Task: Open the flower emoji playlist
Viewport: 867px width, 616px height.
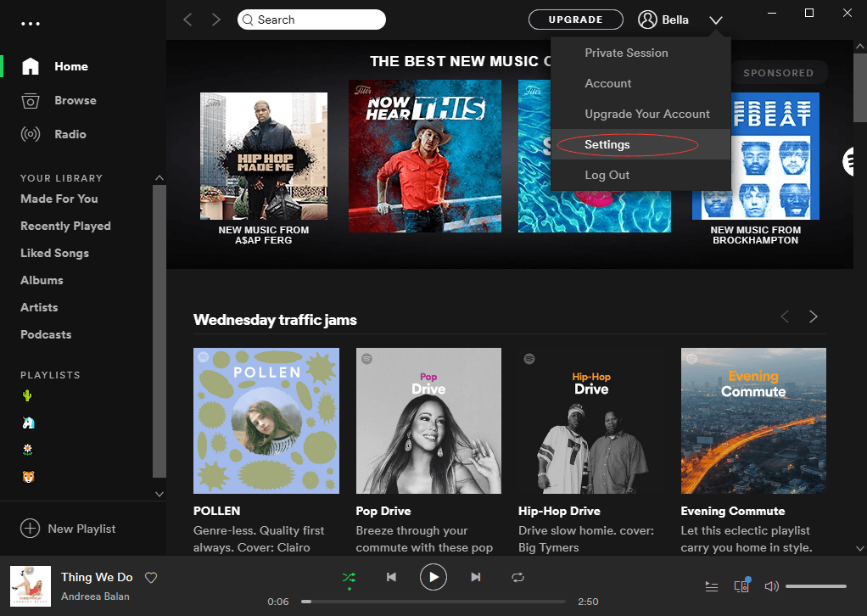Action: tap(28, 449)
